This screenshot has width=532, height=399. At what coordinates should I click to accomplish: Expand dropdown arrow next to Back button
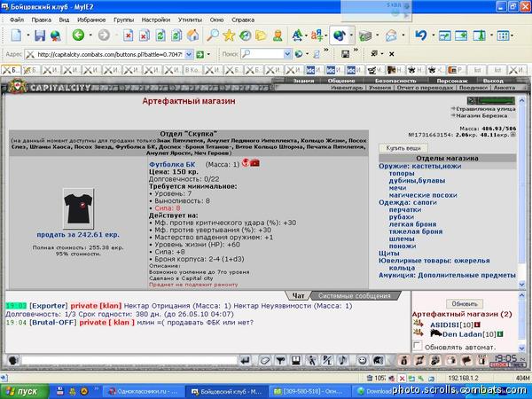[x=90, y=35]
